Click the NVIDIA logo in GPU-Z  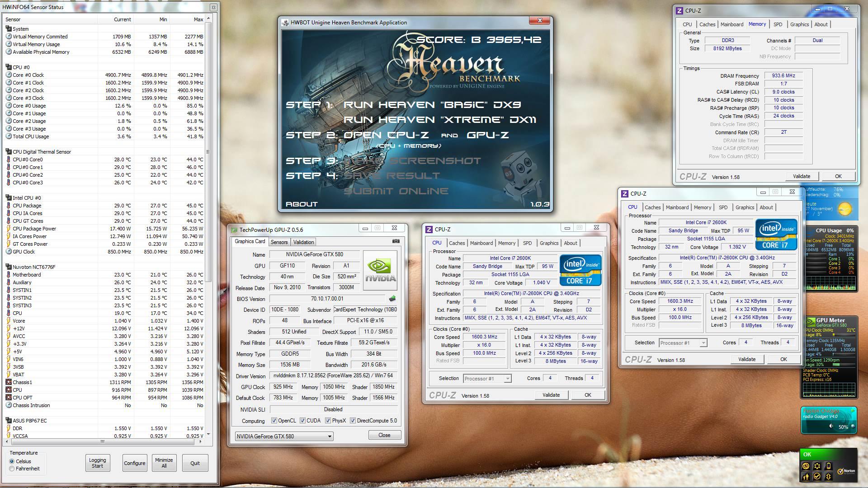(380, 270)
